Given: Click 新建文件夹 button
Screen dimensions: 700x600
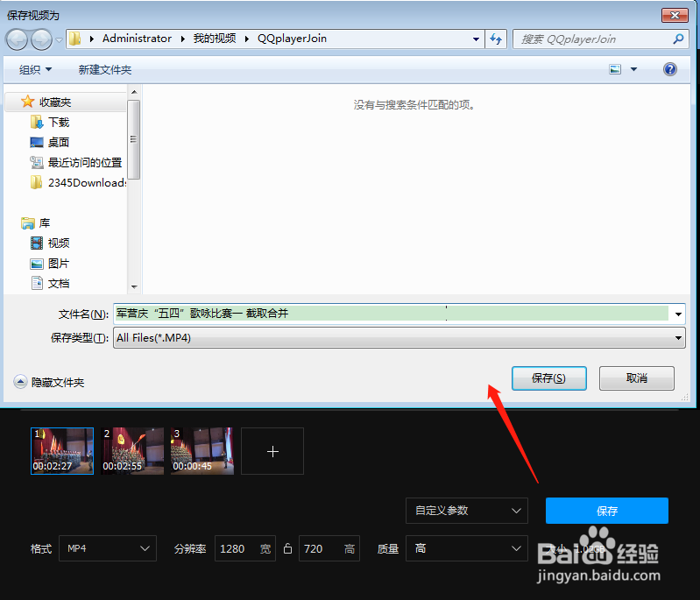Looking at the screenshot, I should click(x=105, y=70).
